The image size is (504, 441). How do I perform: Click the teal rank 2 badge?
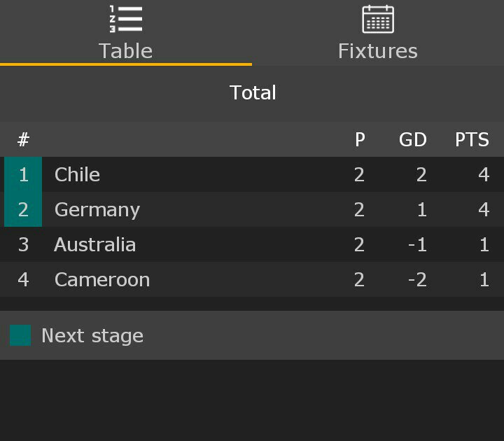(x=23, y=209)
